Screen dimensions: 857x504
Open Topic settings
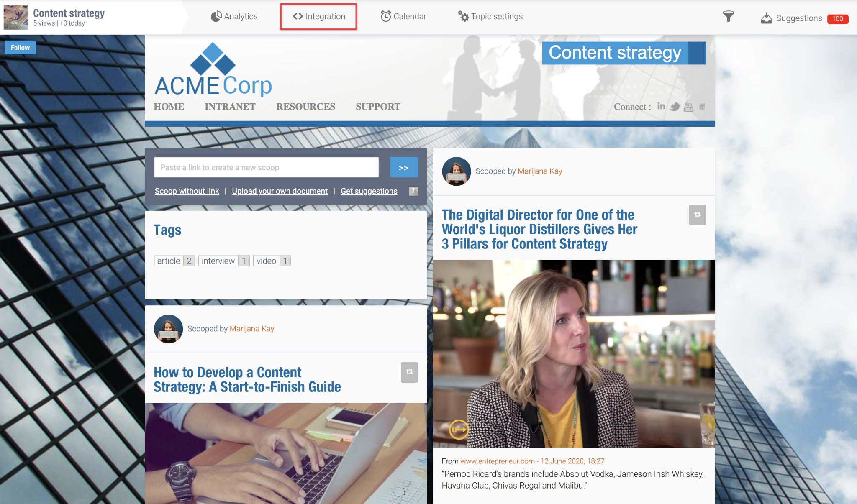tap(490, 16)
